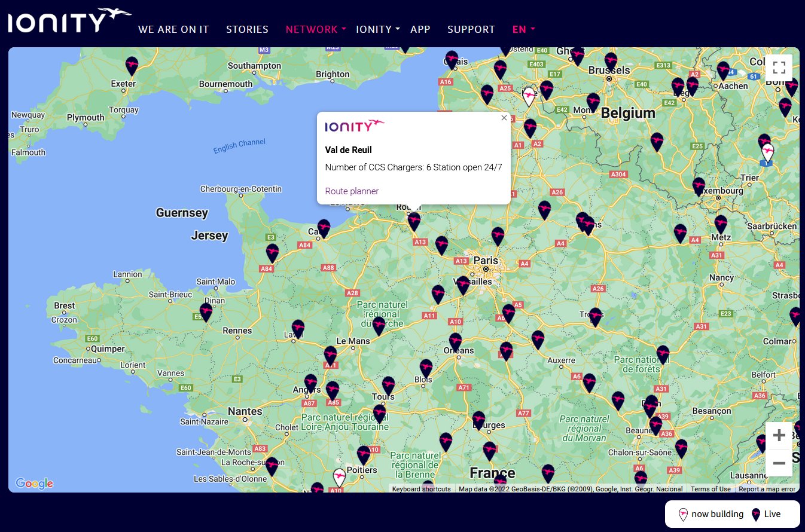Image resolution: width=805 pixels, height=532 pixels.
Task: Select the charger pin near Versailles
Action: (x=463, y=285)
